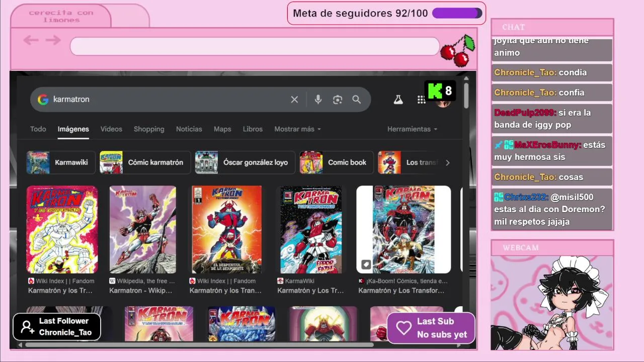Click the 'Karmatron - Wikip…' result title

click(x=141, y=291)
